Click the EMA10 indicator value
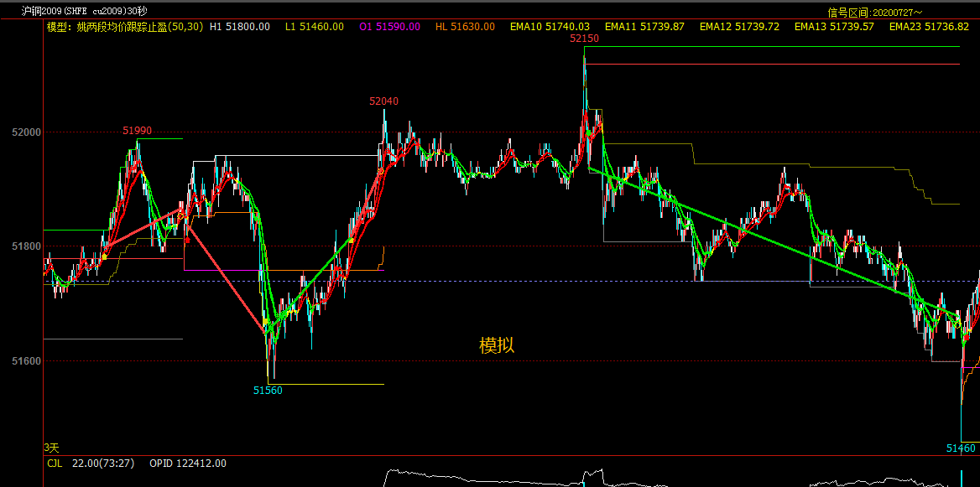This screenshot has width=980, height=487. (x=550, y=27)
